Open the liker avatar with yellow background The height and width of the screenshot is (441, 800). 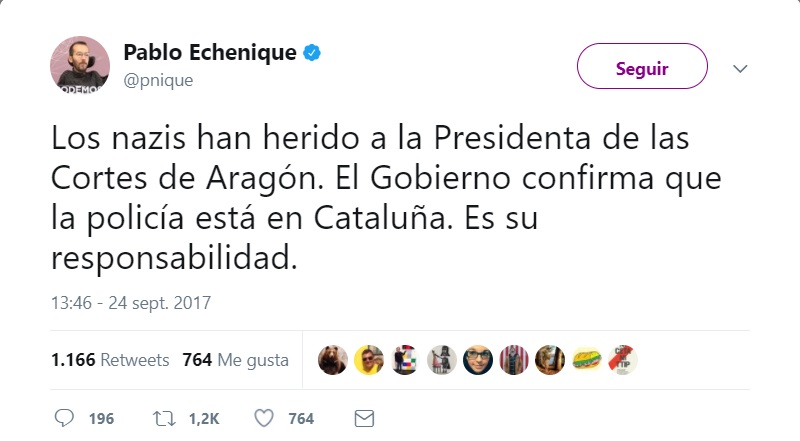(x=370, y=359)
